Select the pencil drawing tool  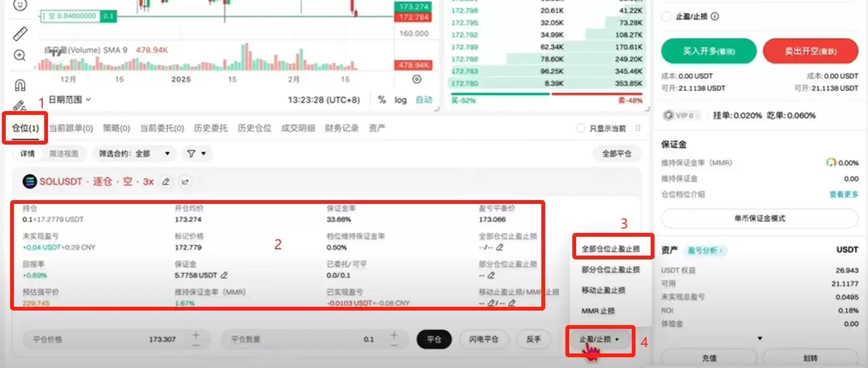tap(19, 104)
